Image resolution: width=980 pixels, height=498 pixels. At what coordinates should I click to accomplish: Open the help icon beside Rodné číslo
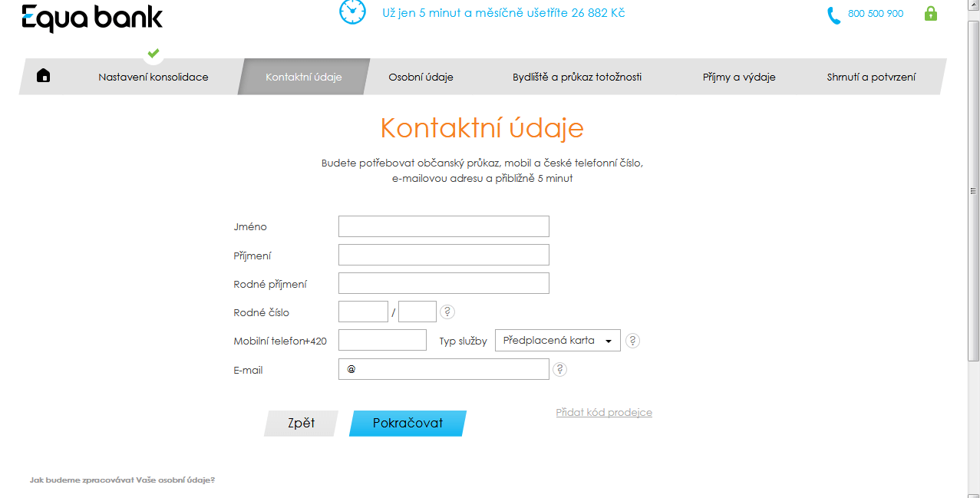[x=447, y=312]
